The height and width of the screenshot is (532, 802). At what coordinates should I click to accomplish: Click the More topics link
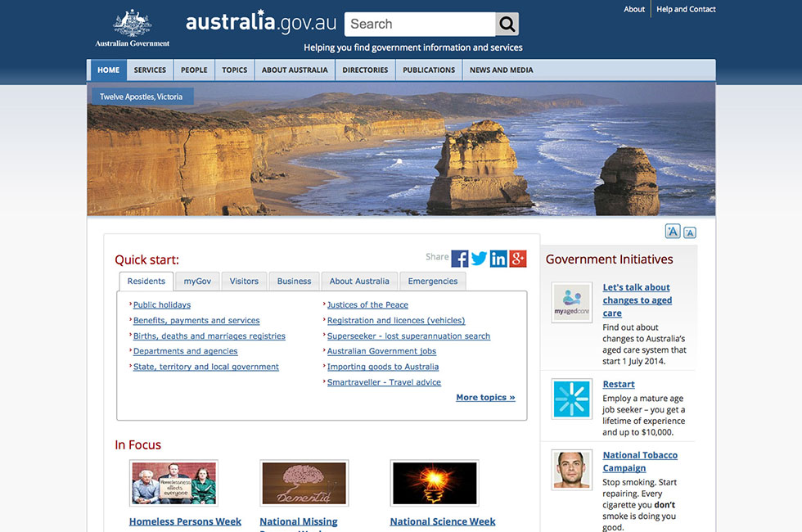click(x=485, y=398)
